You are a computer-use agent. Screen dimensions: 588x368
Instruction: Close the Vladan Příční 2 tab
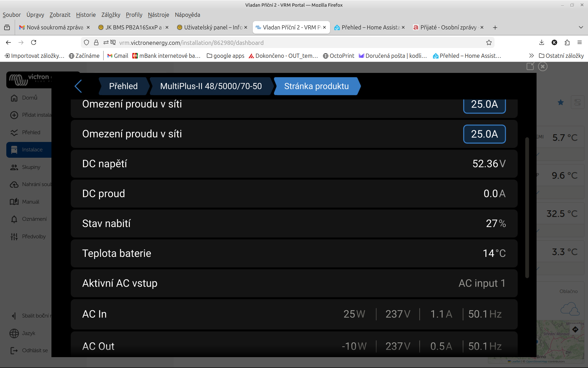324,27
